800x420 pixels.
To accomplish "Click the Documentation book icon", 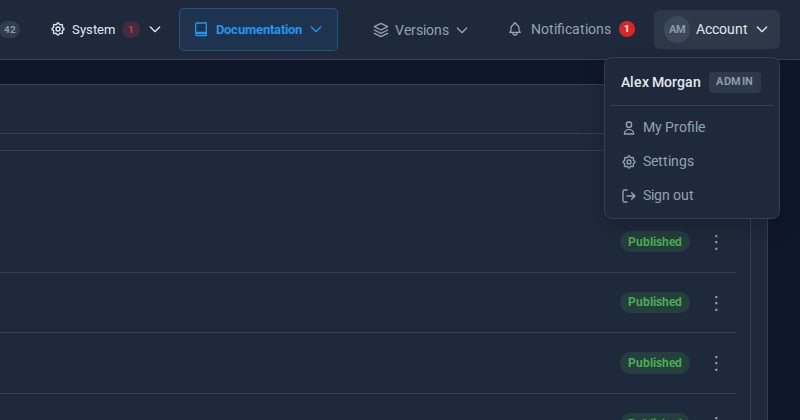I will (201, 30).
